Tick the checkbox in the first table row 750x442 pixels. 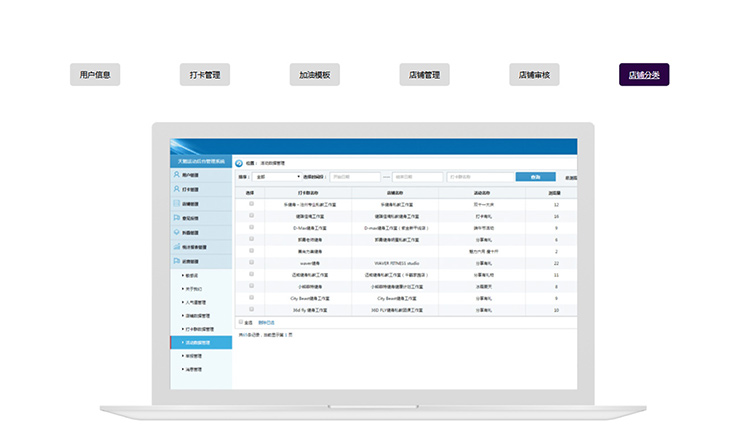pyautogui.click(x=251, y=204)
